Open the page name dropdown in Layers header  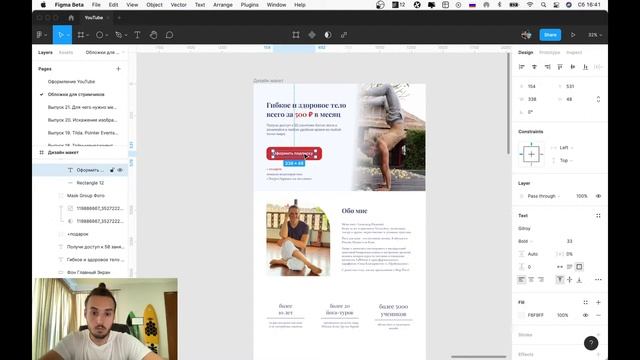[104, 53]
